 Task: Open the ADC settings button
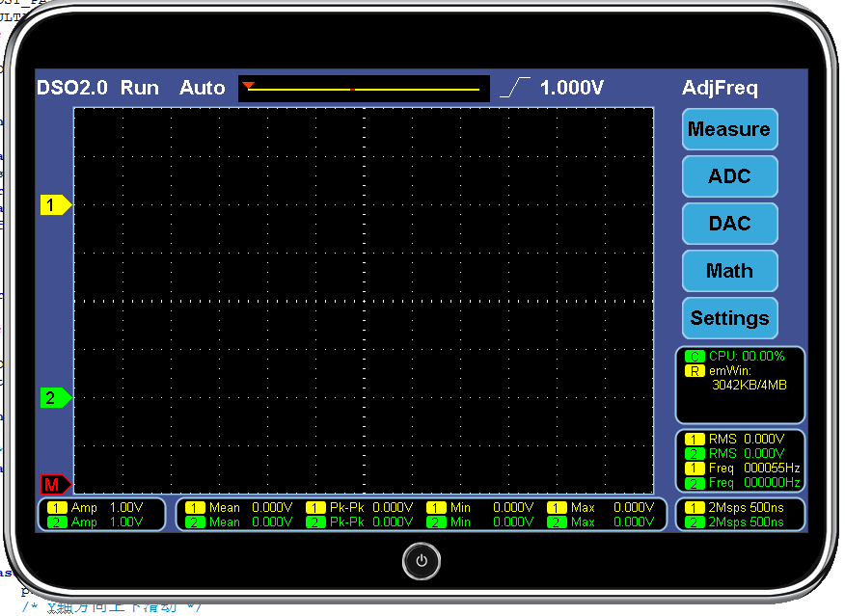point(729,176)
